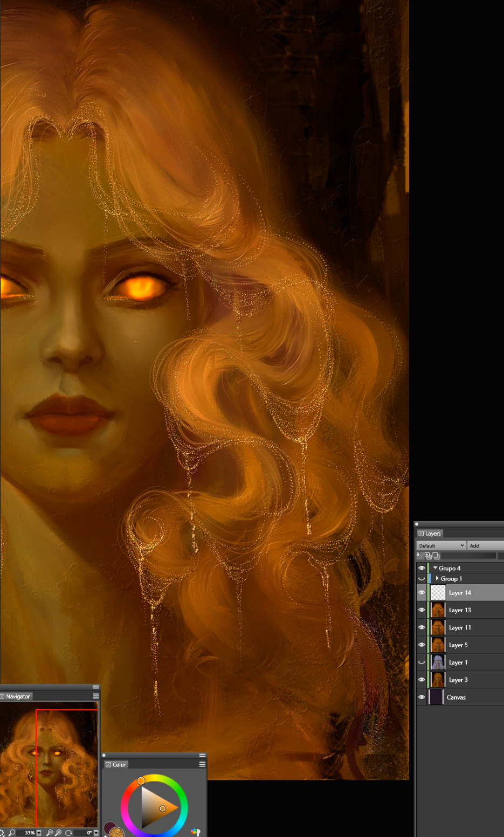This screenshot has height=837, width=504.
Task: Select the Canvas layer by its name
Action: tap(456, 697)
